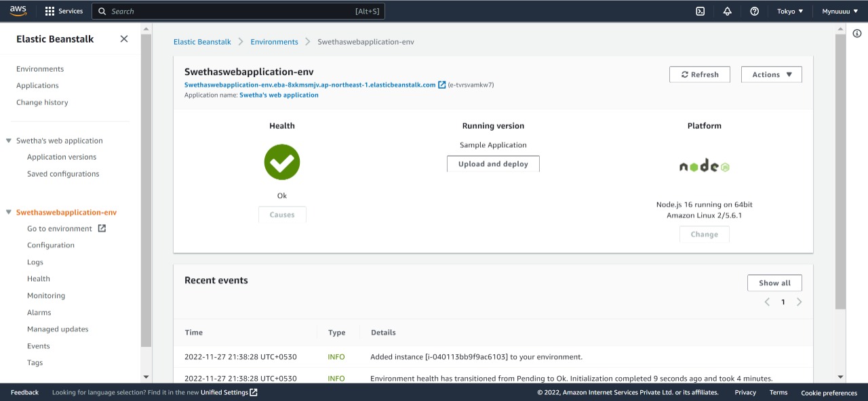Screen dimensions: 868x401
Task: Click the Unified Settings external link icon
Action: [x=254, y=392]
